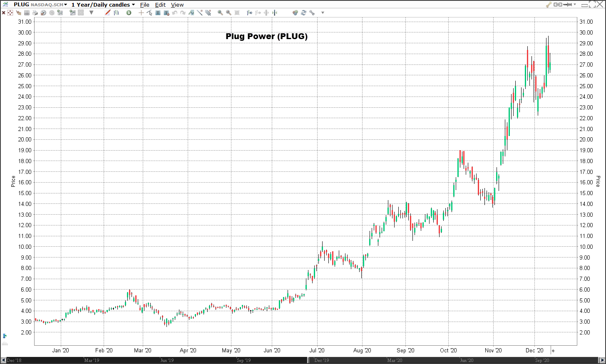Toggle the pushpin pin-window icon

click(568, 5)
